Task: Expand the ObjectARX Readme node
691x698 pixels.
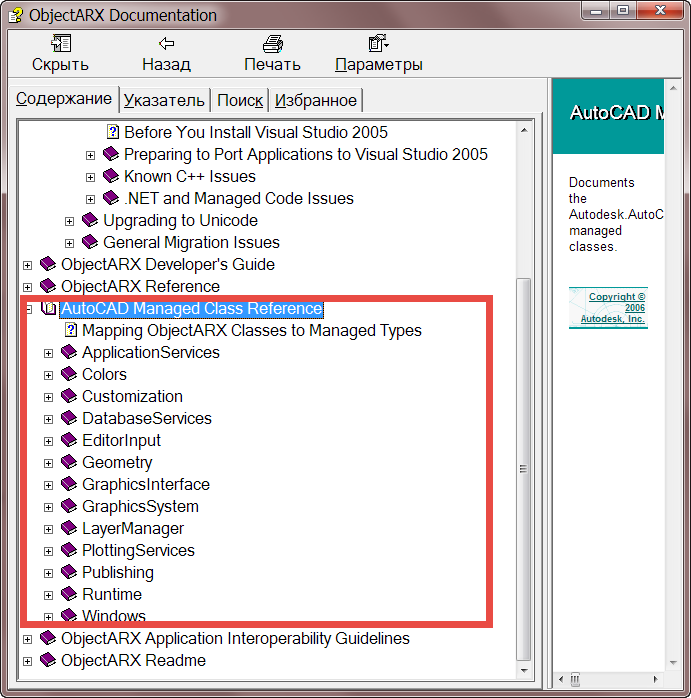Action: [x=28, y=661]
